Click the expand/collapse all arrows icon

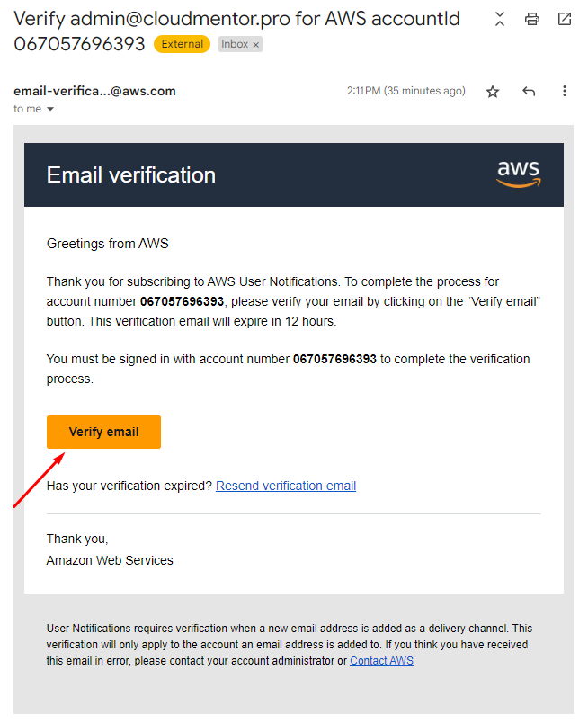point(501,19)
